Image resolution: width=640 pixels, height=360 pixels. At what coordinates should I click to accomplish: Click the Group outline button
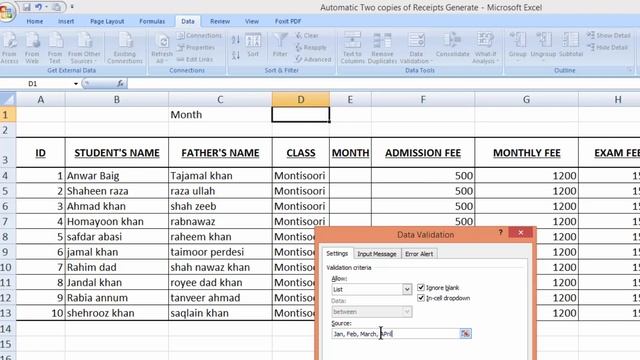point(517,46)
